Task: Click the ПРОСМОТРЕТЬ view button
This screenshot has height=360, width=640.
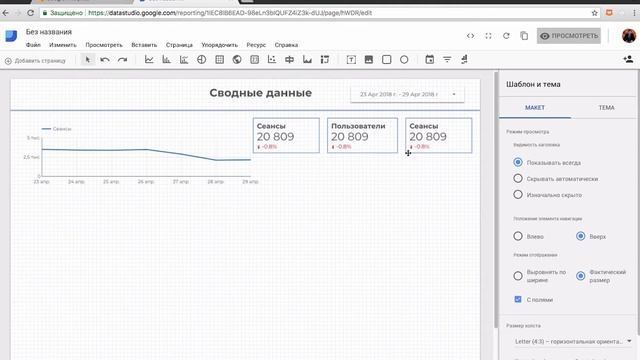Action: [569, 36]
